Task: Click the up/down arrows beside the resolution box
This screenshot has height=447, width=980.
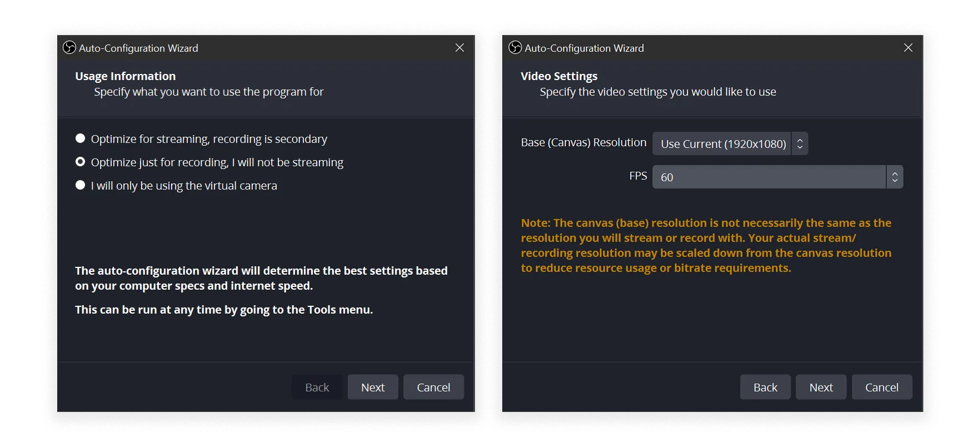Action: 799,144
